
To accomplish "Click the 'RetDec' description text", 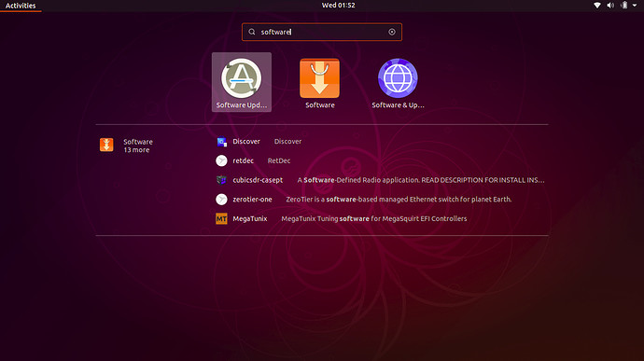I will tap(279, 160).
